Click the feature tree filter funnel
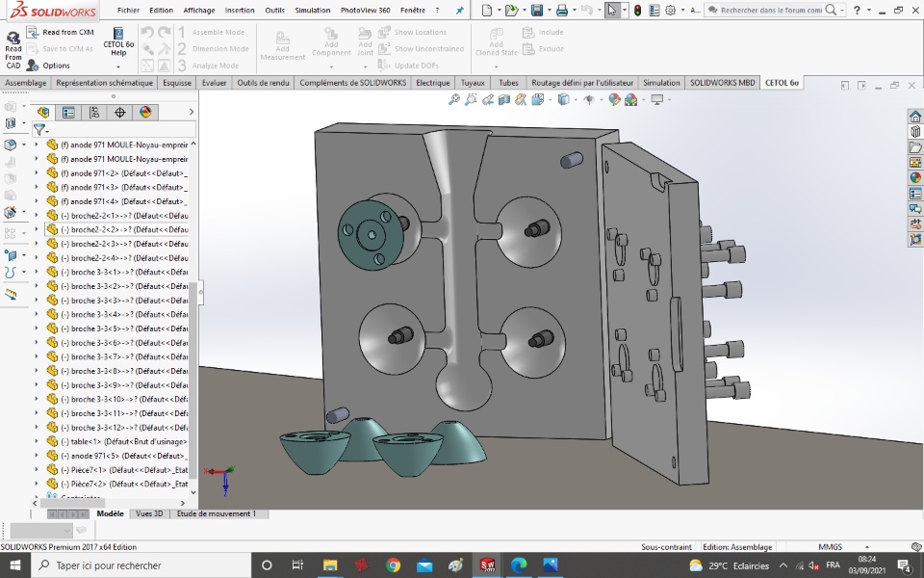Screen dimensions: 924x578 (x=39, y=129)
